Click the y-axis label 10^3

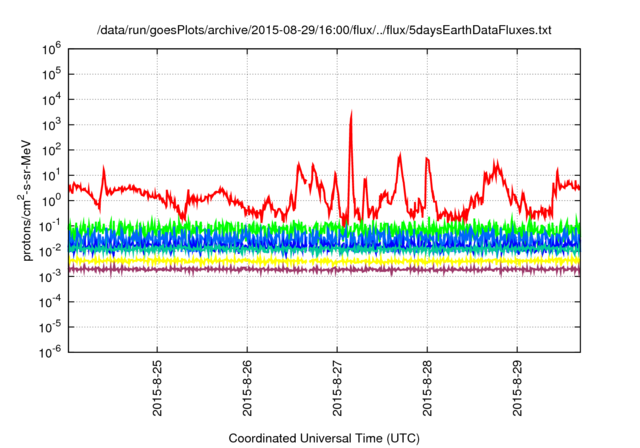(51, 126)
